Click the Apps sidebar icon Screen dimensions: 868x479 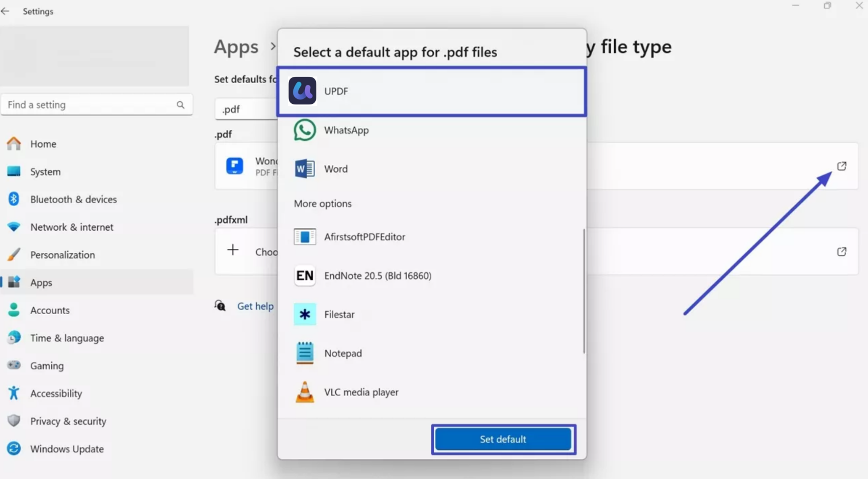tap(14, 282)
